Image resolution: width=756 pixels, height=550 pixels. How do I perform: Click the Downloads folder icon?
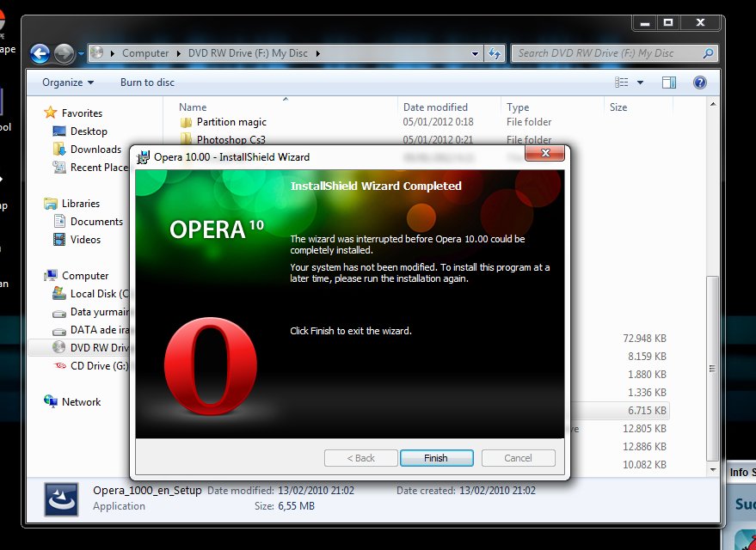tap(59, 150)
